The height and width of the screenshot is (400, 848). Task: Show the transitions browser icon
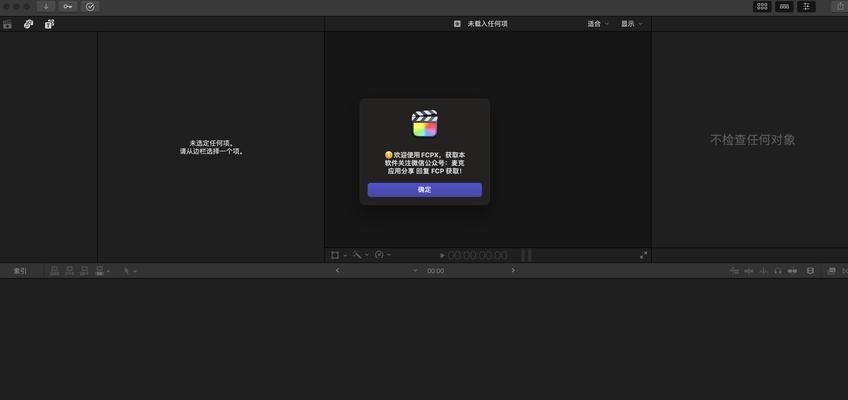[x=845, y=271]
